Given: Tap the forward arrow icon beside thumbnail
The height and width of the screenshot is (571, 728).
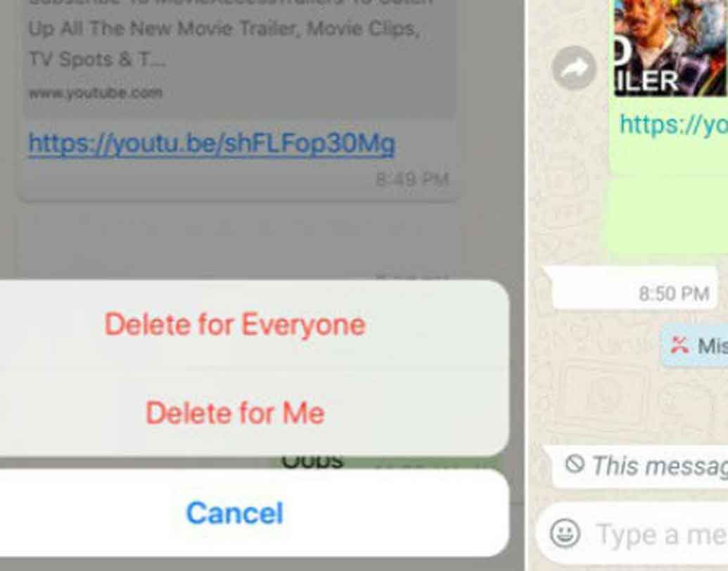Looking at the screenshot, I should coord(575,68).
